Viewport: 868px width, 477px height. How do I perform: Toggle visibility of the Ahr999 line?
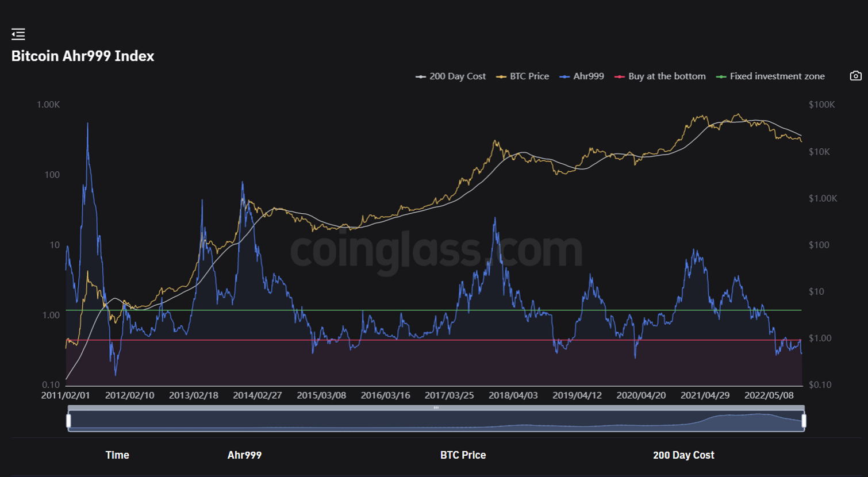(587, 76)
